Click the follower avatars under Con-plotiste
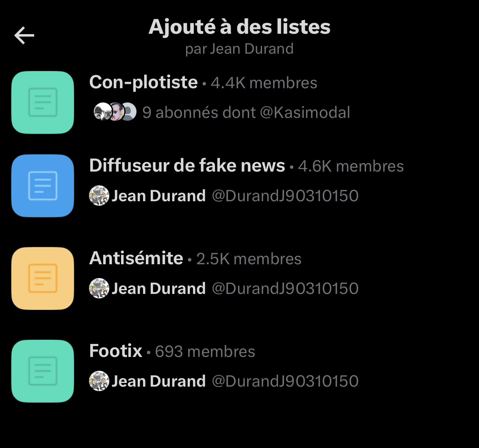 coord(115,111)
